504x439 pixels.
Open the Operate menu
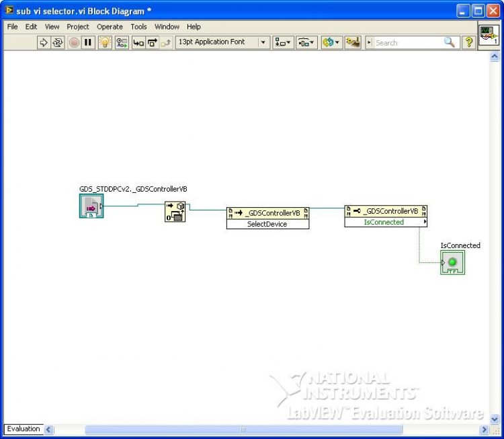click(x=110, y=27)
